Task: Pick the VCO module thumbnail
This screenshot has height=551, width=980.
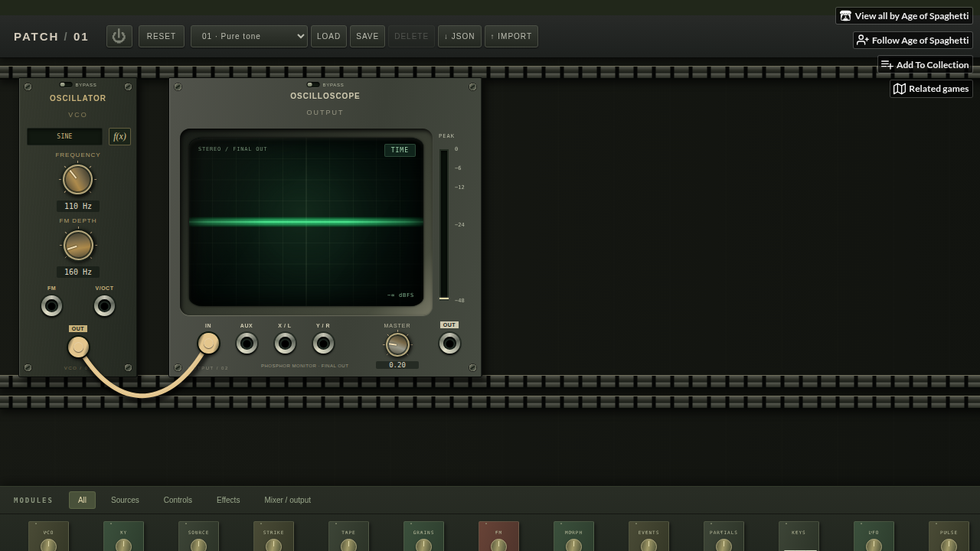Action: point(48,536)
